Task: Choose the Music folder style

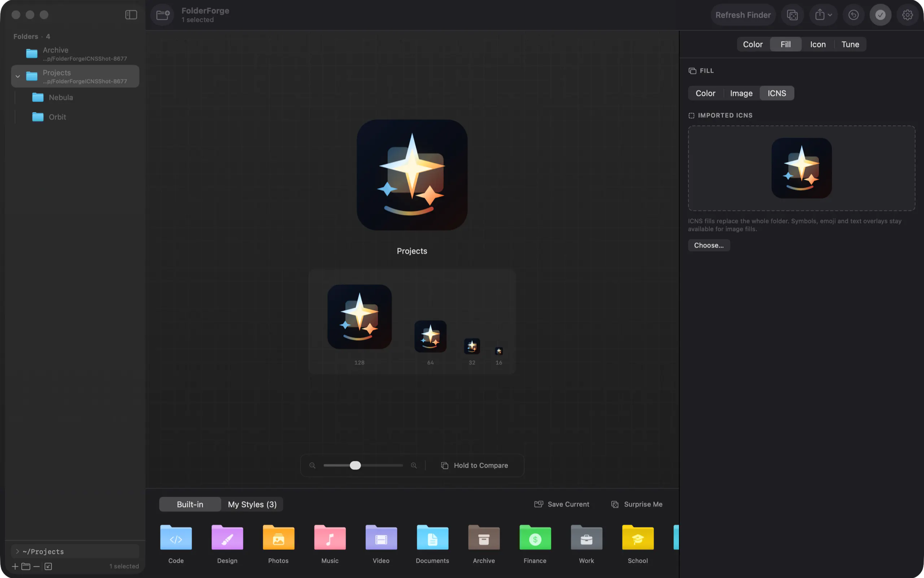Action: (330, 544)
